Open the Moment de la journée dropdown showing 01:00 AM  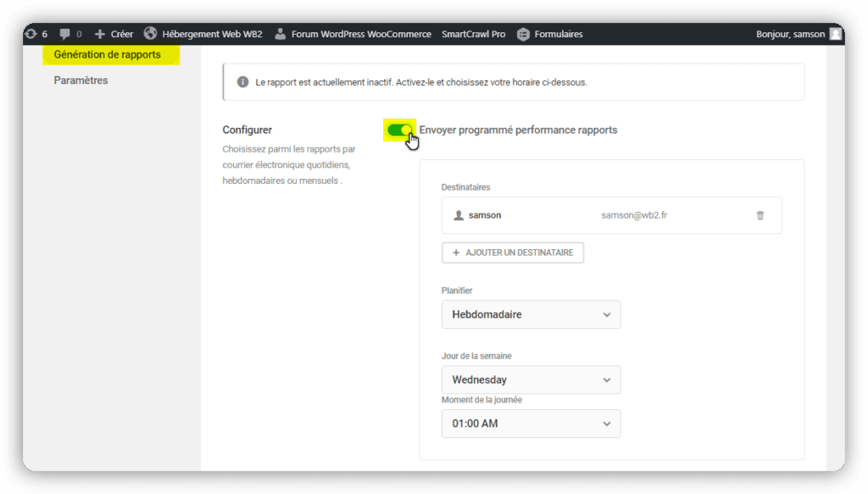531,424
